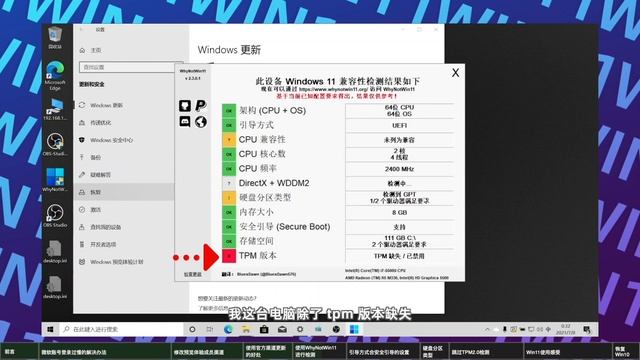This screenshot has height=360, width=640.
Task: Open Windows 更新 in Settings sidebar
Action: point(106,105)
